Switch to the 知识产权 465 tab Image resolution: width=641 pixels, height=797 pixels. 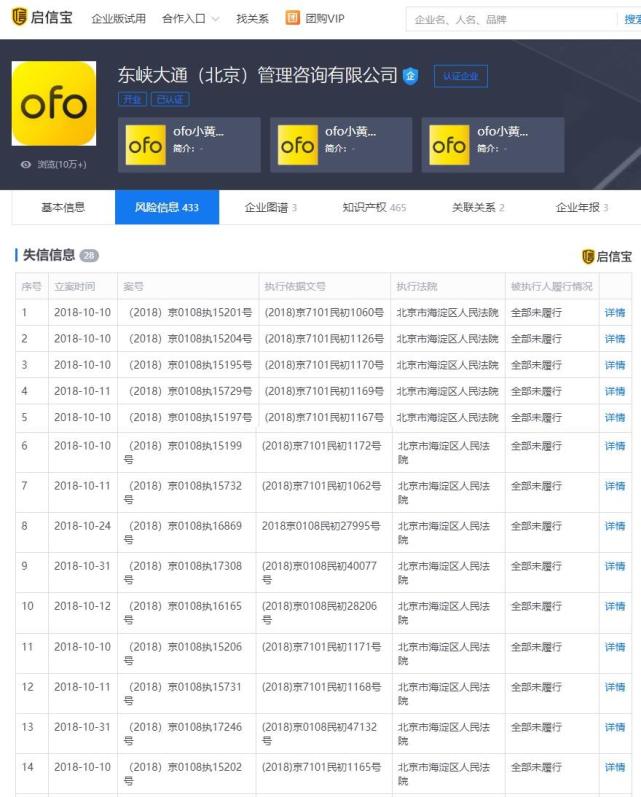[374, 207]
